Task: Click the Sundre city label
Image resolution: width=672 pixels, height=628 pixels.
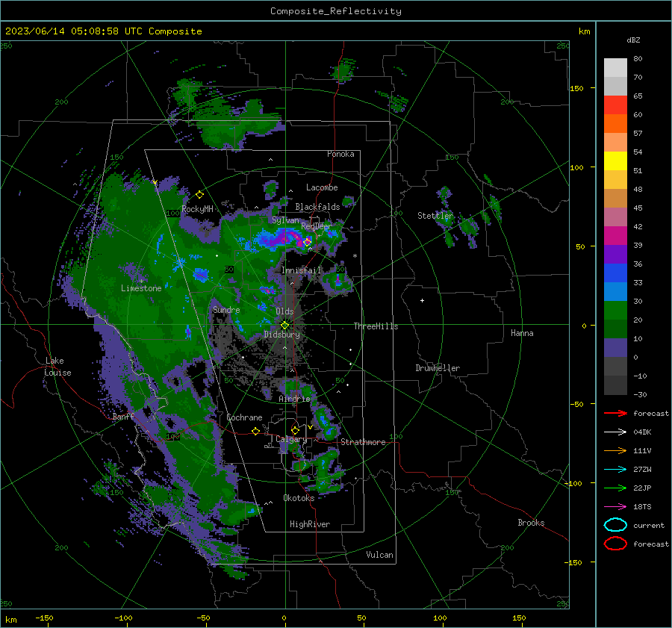Action: (x=226, y=310)
